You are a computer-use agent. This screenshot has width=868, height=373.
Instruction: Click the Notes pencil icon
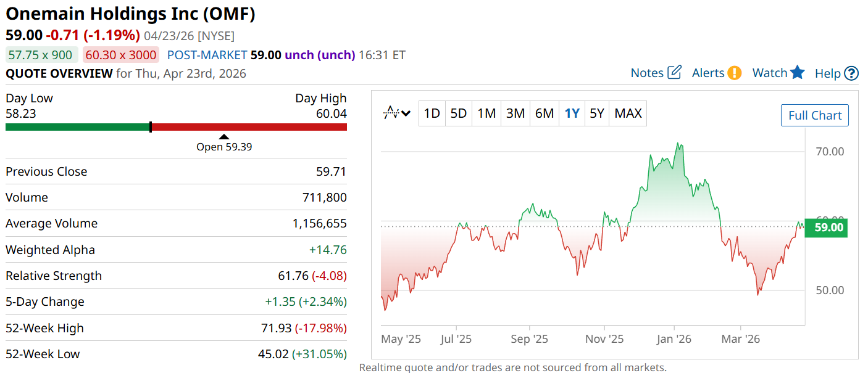(675, 73)
